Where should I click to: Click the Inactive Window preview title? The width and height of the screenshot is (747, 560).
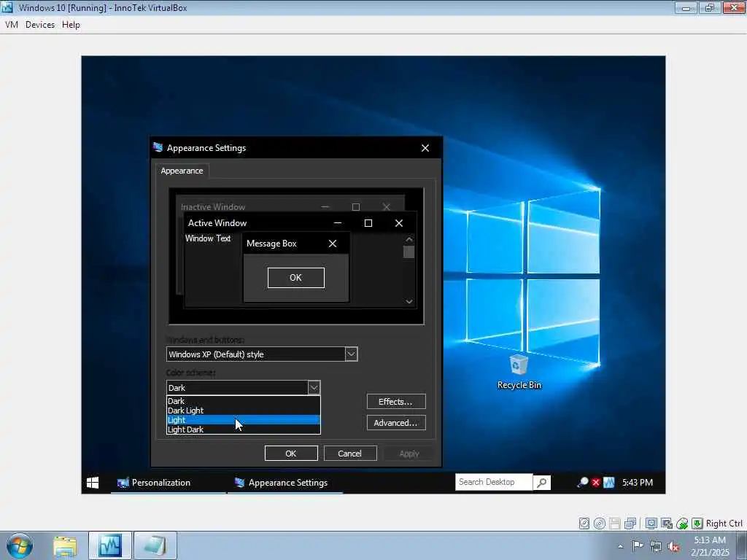(213, 207)
